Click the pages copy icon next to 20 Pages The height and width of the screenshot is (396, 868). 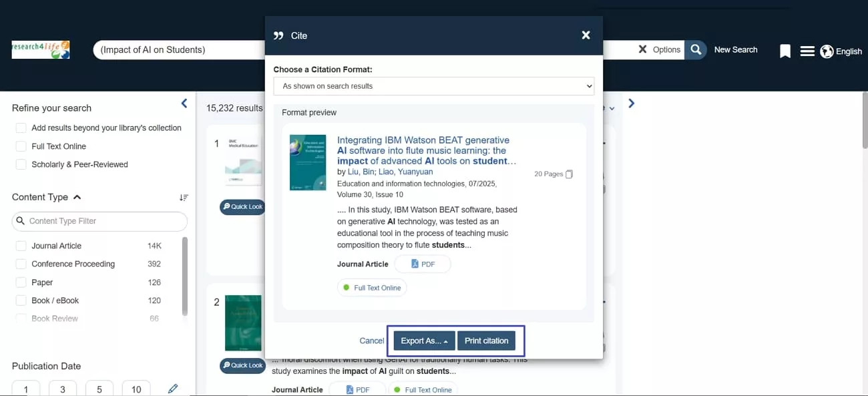570,174
